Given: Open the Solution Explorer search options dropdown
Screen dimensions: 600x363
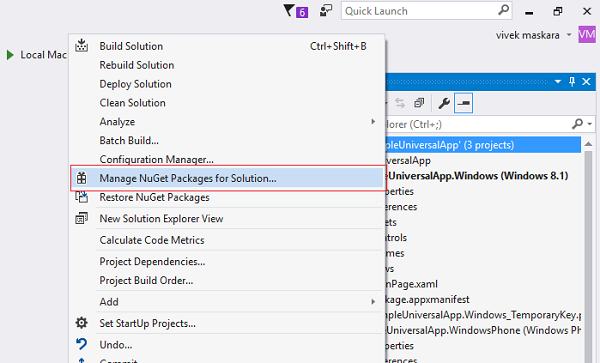Looking at the screenshot, I should (x=590, y=124).
